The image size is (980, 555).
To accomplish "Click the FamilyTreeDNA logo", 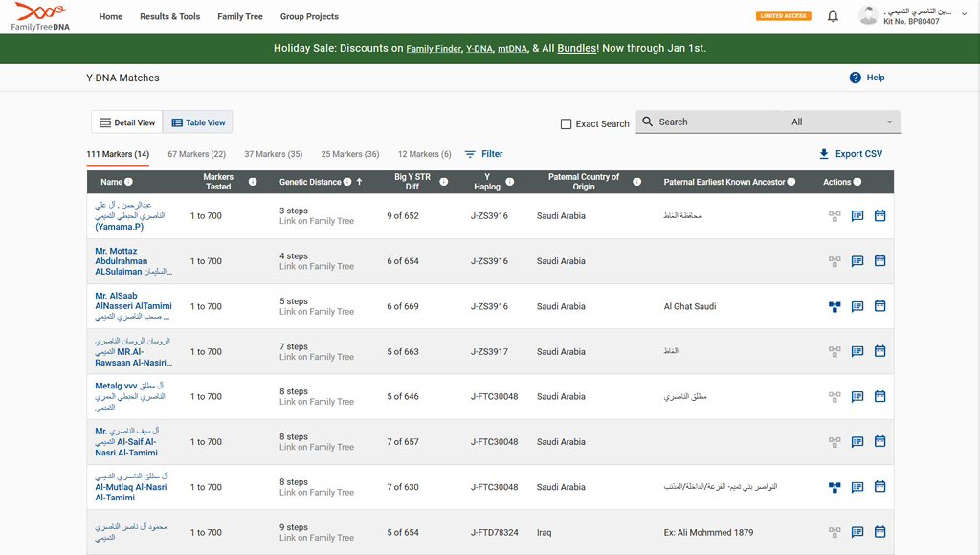I will [x=40, y=16].
